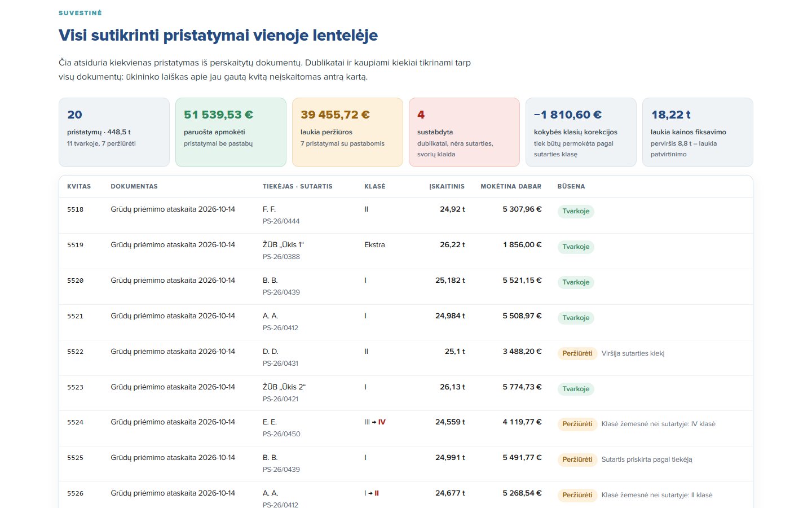Select contract number 'PS-26/0421'
This screenshot has height=508, width=812.
pos(281,399)
